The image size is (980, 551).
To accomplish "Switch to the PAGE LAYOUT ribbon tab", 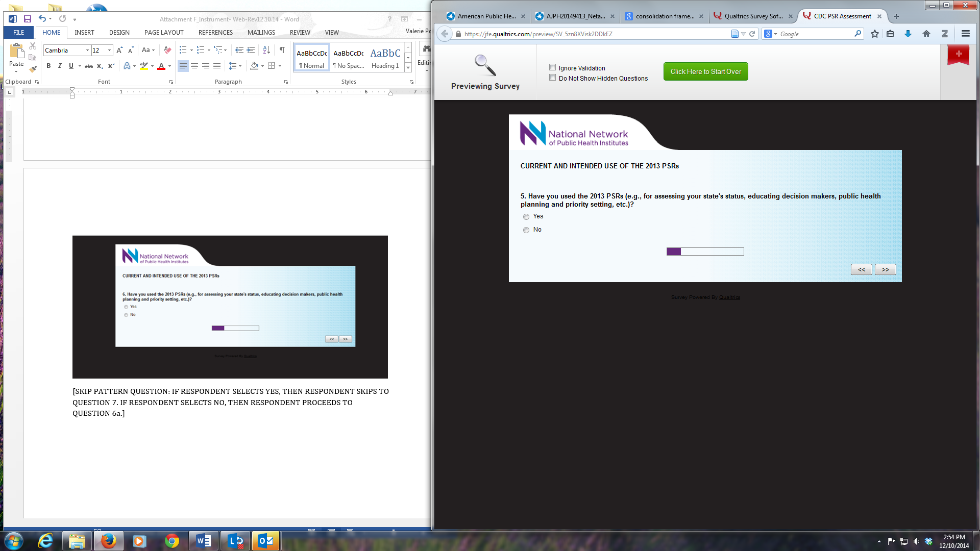I will coord(163,32).
